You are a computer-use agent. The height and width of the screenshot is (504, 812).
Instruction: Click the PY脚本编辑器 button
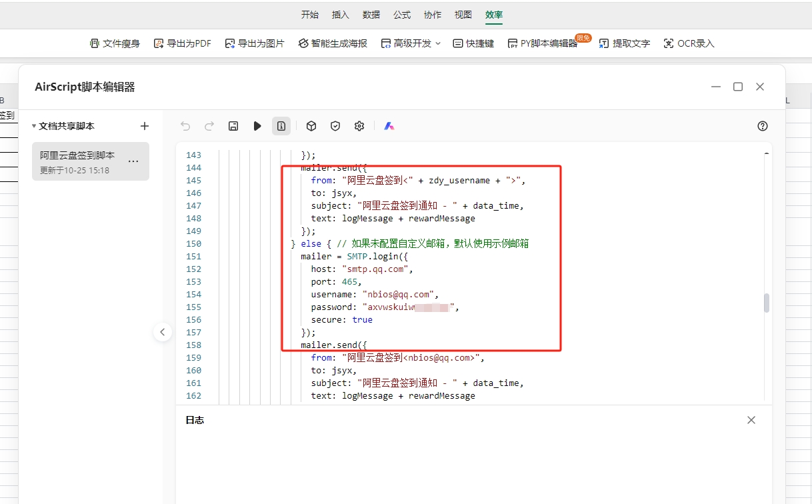[542, 43]
